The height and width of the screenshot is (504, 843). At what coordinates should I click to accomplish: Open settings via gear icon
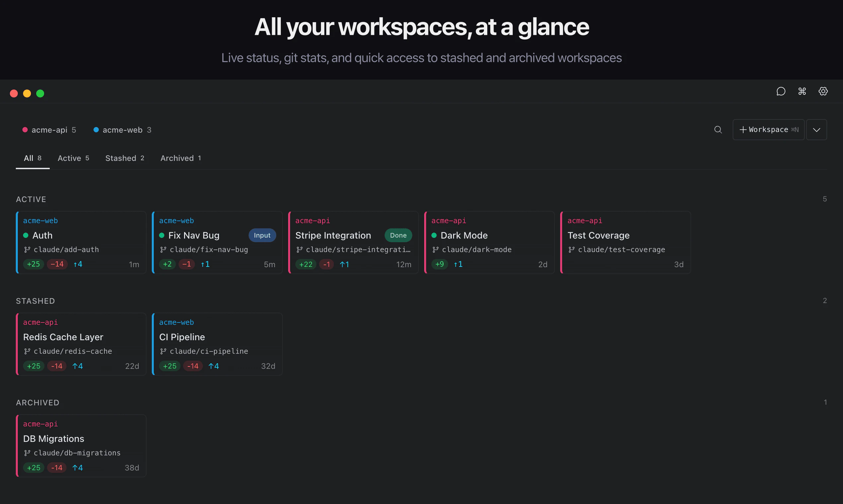(x=823, y=92)
